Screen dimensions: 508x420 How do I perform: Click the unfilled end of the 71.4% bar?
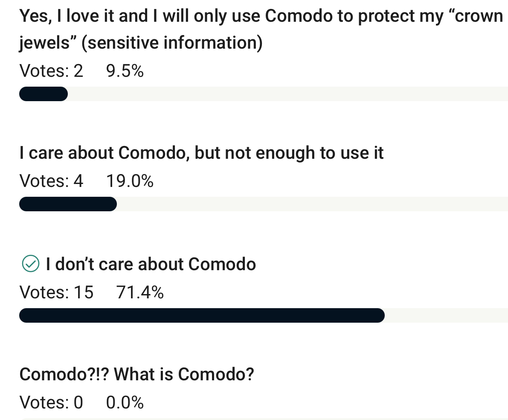446,315
